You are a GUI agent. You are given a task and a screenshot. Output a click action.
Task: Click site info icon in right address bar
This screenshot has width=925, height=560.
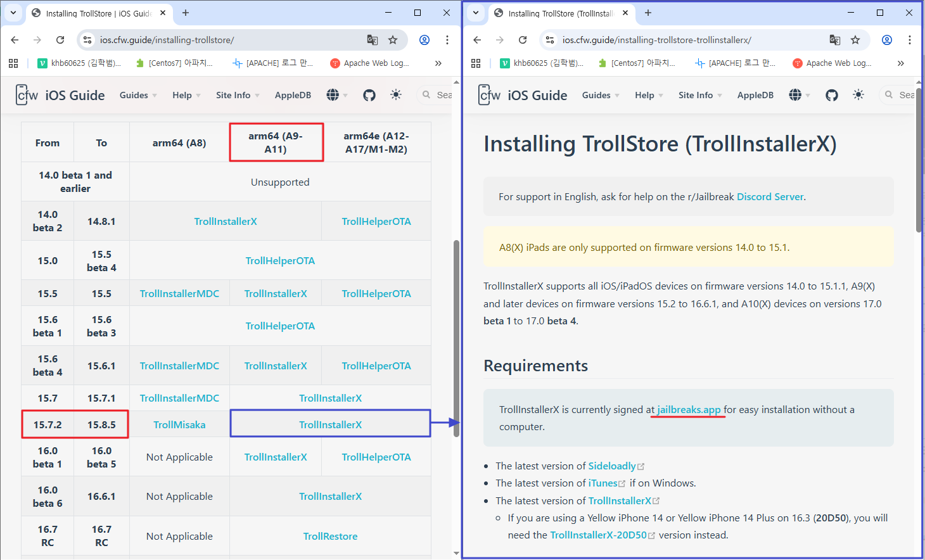pyautogui.click(x=550, y=40)
